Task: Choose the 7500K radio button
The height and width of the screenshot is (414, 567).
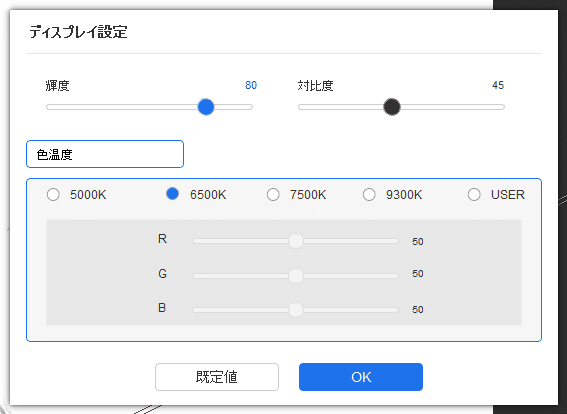Action: click(273, 195)
